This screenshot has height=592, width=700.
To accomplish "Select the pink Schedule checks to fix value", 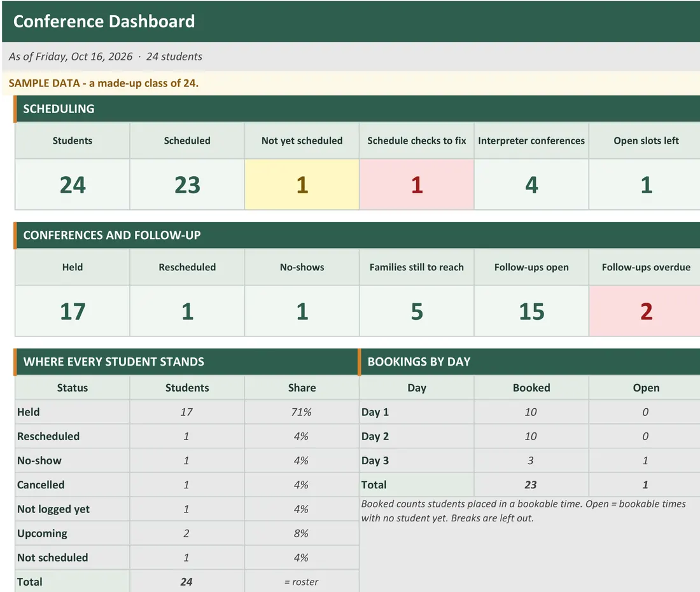I will 417,184.
